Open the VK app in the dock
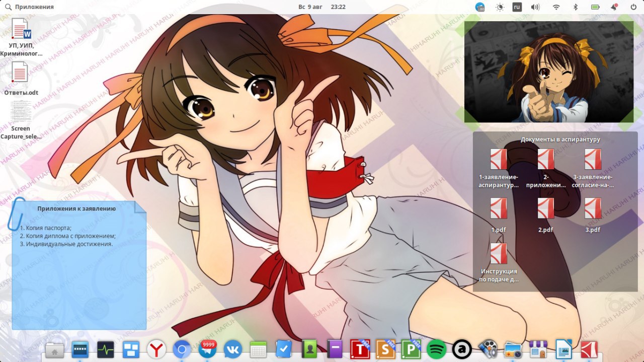The width and height of the screenshot is (644, 362). click(233, 349)
